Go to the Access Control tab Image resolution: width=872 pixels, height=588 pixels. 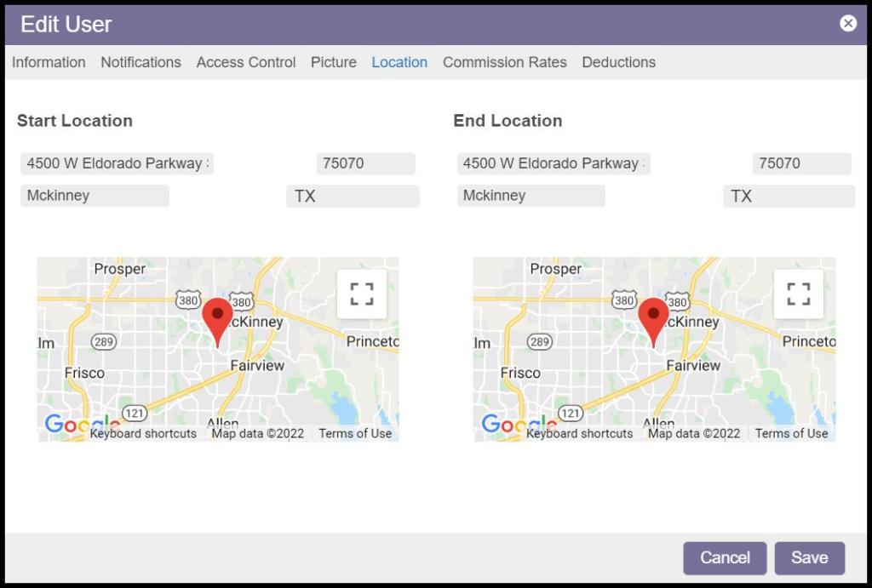tap(246, 62)
